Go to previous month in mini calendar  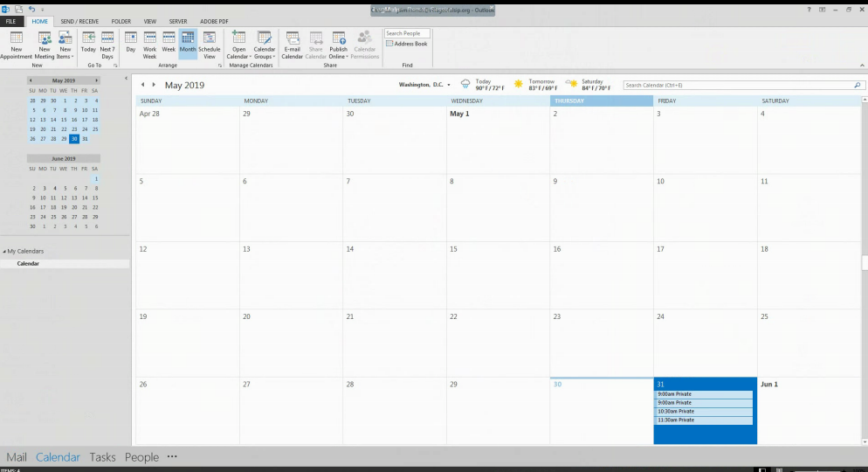pyautogui.click(x=31, y=80)
